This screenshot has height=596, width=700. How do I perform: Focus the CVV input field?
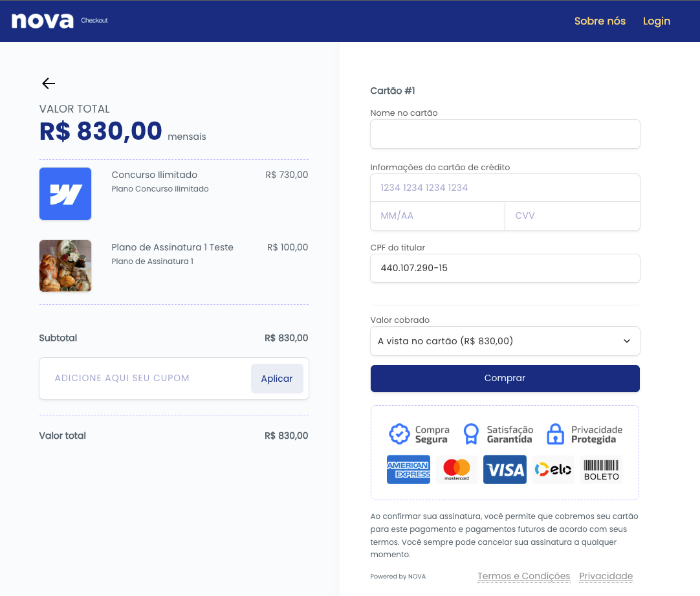tap(573, 216)
